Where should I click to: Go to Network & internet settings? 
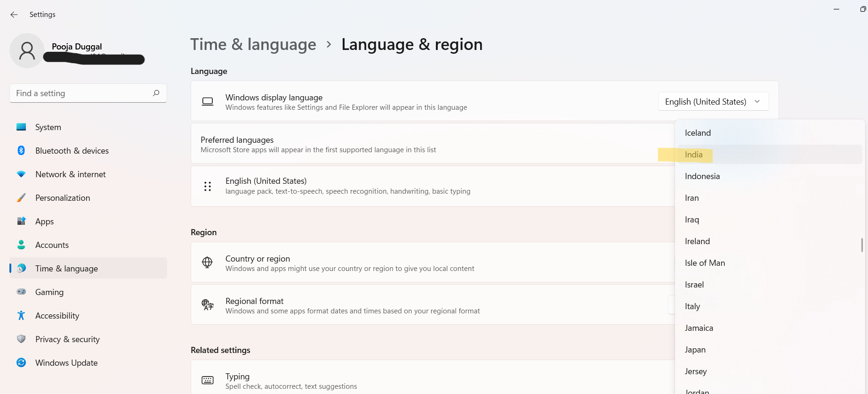coord(88,174)
